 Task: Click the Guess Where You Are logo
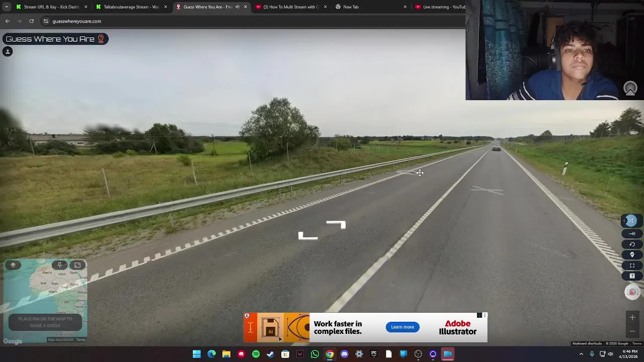pos(55,39)
